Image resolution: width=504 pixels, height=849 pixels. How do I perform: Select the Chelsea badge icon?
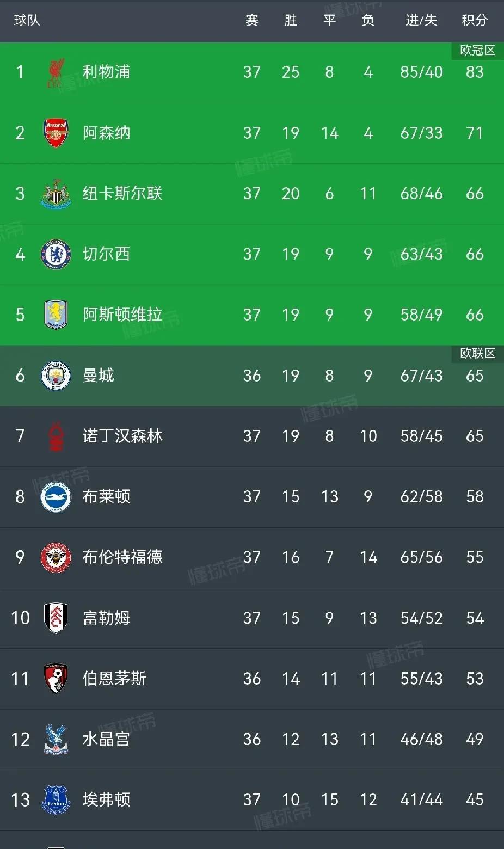click(56, 254)
